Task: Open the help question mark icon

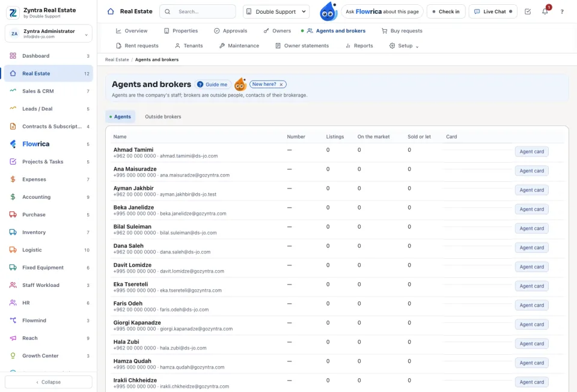Action: pos(562,12)
